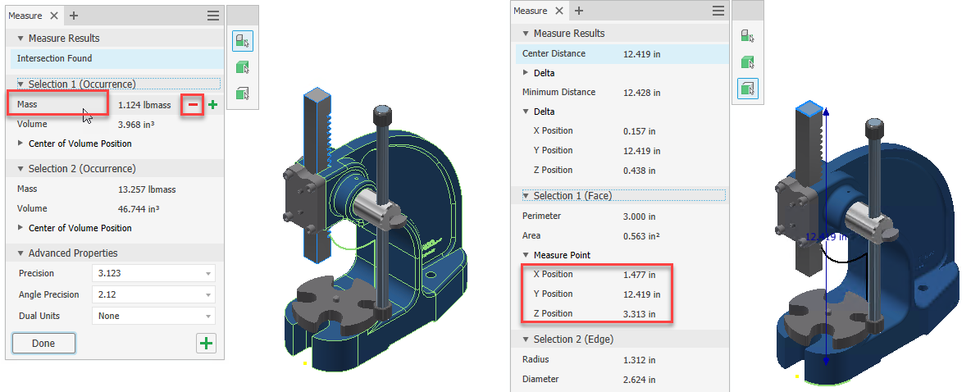Screen dimensions: 980x392
Task: Open Dual Units dropdown showing None
Action: point(153,316)
